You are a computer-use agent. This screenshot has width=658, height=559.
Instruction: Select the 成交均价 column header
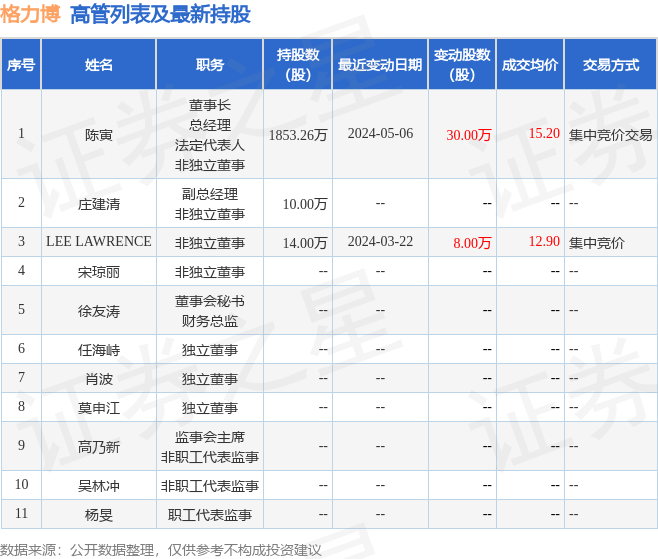tap(530, 65)
